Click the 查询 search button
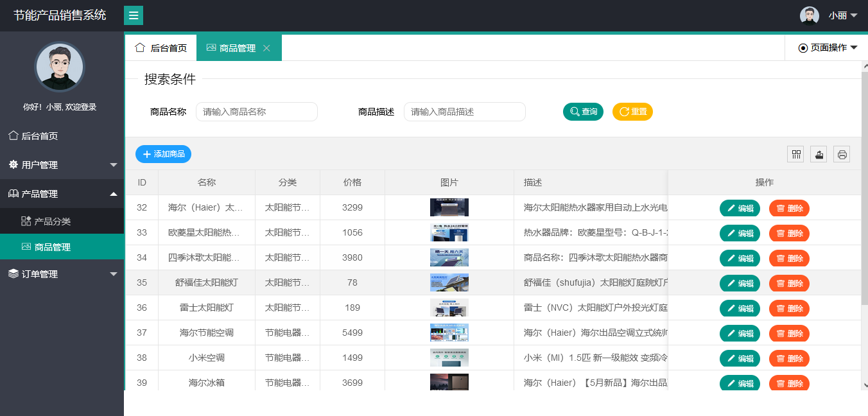This screenshot has height=416, width=868. pos(583,112)
